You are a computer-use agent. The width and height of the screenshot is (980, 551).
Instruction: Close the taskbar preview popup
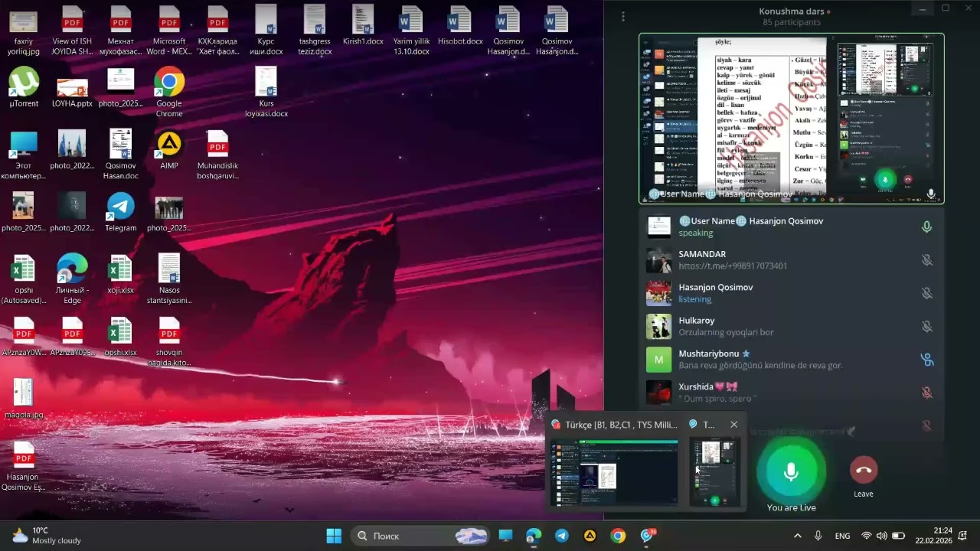point(733,424)
